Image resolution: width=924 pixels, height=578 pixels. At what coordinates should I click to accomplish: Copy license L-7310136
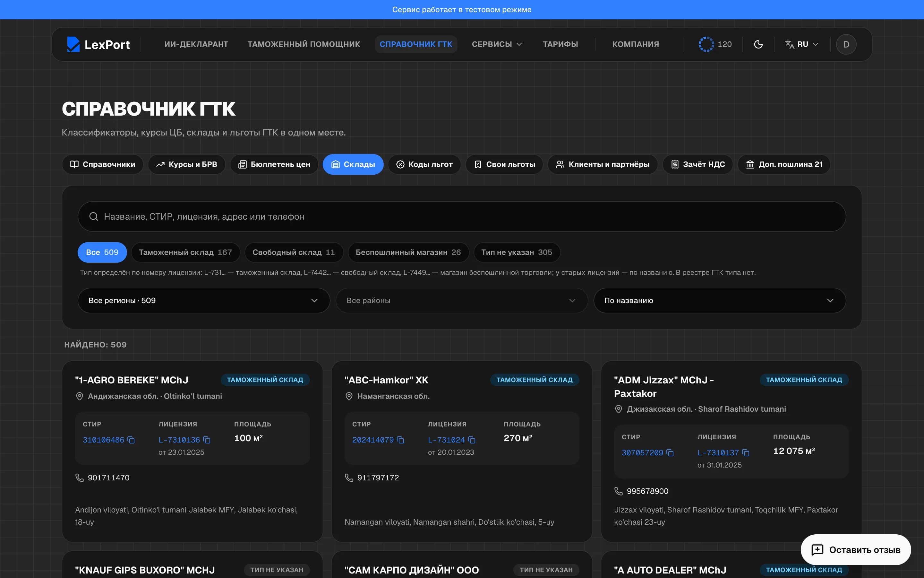click(x=207, y=440)
